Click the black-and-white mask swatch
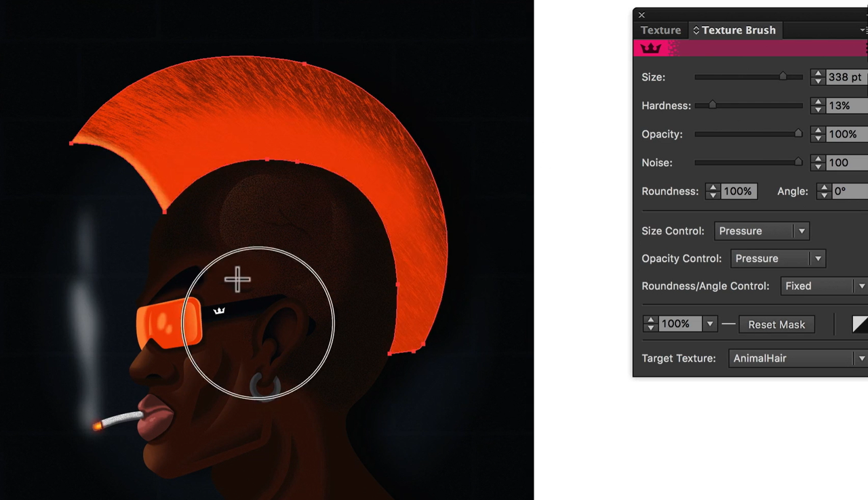The image size is (868, 500). (861, 324)
